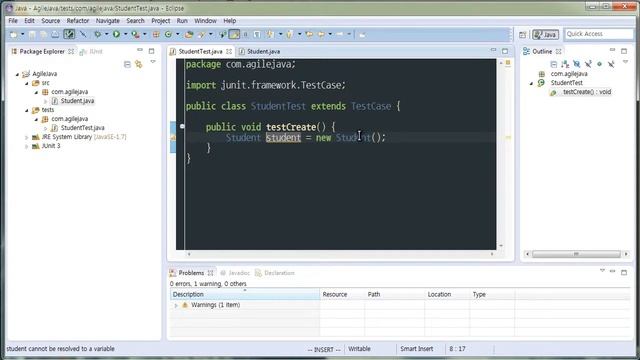Click the Back navigation arrow icon
Image resolution: width=640 pixels, height=360 pixels.
(x=321, y=34)
